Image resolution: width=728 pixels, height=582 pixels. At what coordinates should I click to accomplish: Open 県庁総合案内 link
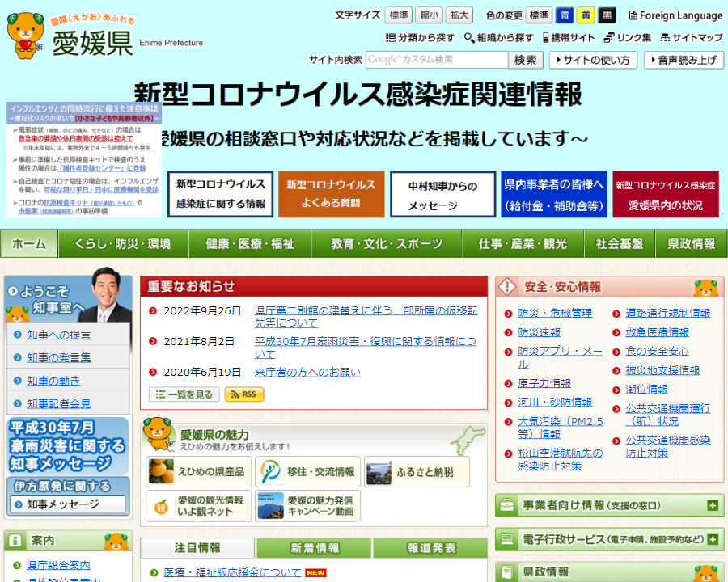(58, 565)
